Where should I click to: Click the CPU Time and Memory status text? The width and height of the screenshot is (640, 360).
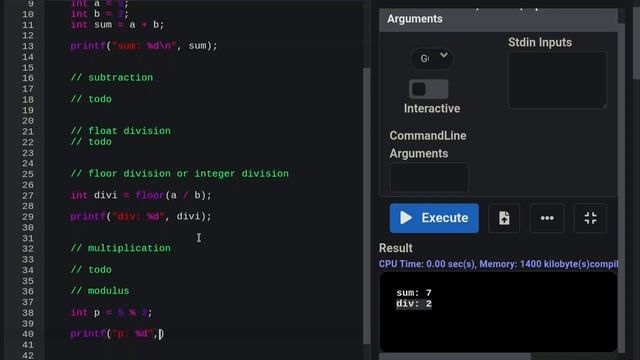[x=498, y=264]
